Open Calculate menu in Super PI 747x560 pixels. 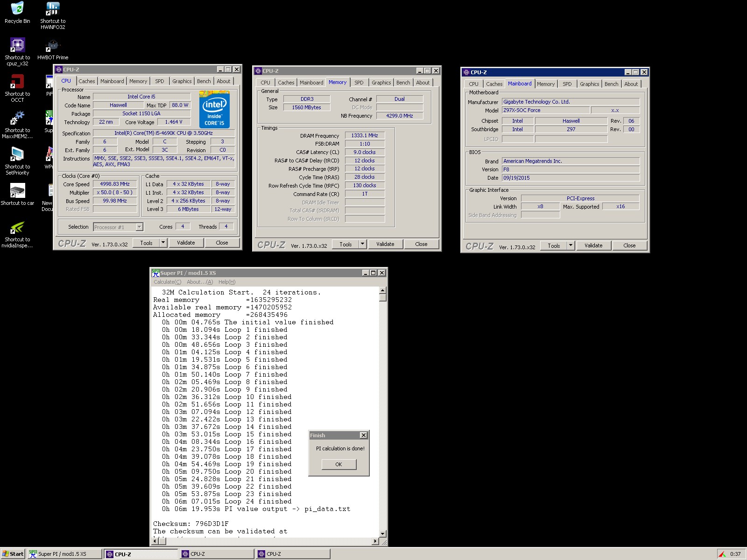167,282
